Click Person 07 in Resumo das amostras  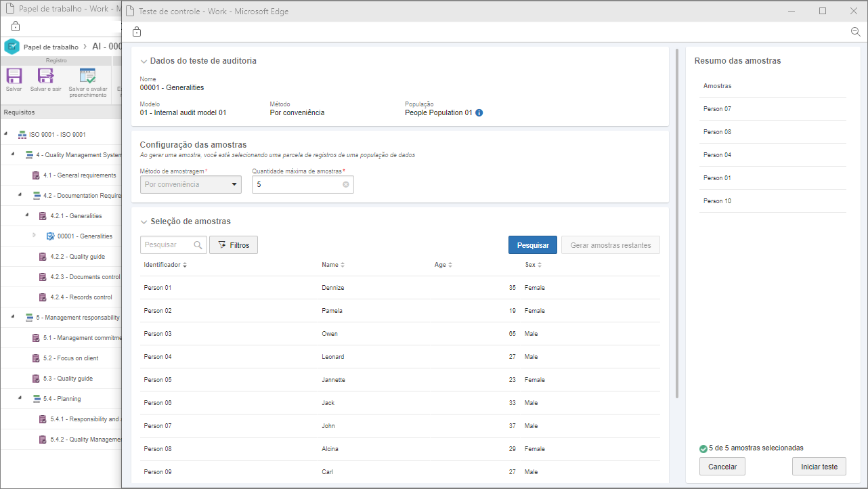tap(773, 109)
